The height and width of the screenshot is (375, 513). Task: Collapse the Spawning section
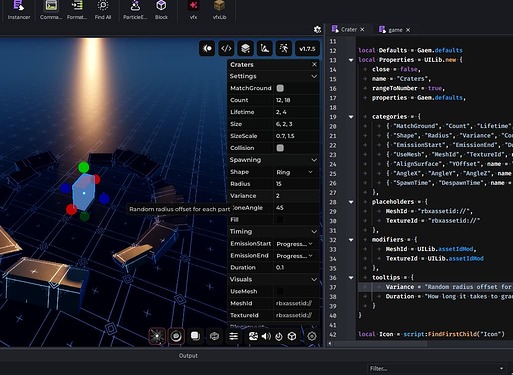click(314, 160)
